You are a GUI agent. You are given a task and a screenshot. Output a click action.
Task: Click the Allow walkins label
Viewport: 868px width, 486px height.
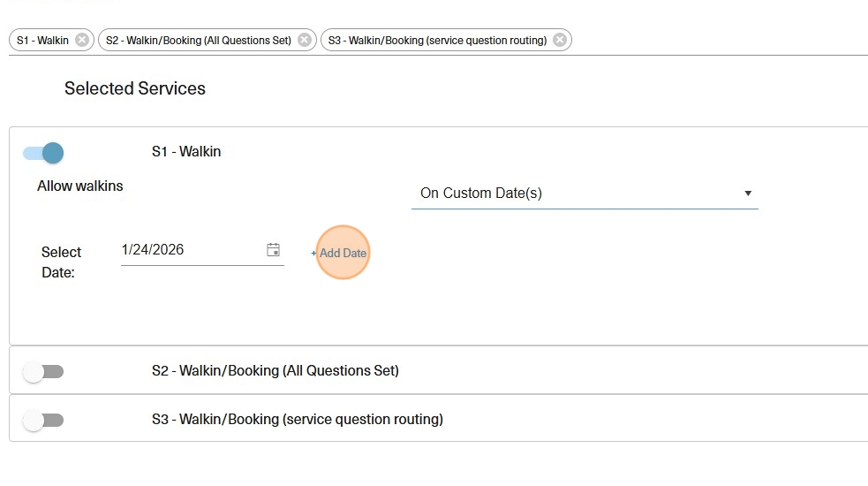coord(80,186)
